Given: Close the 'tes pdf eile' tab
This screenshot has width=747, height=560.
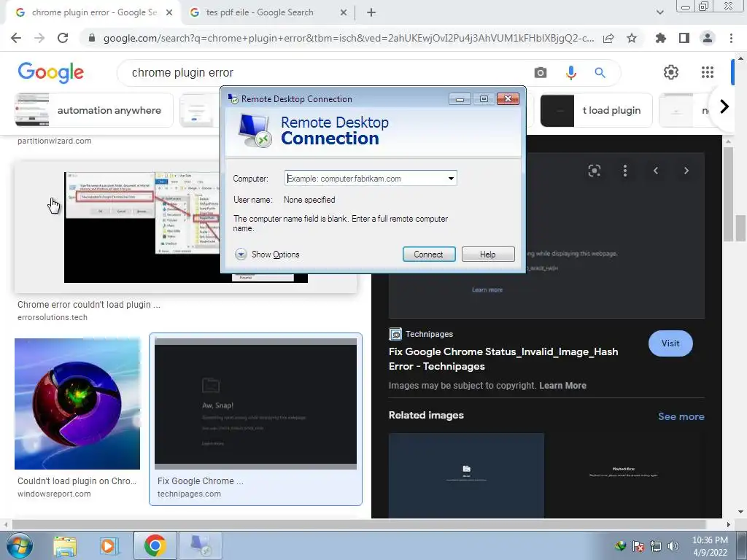Looking at the screenshot, I should tap(344, 12).
